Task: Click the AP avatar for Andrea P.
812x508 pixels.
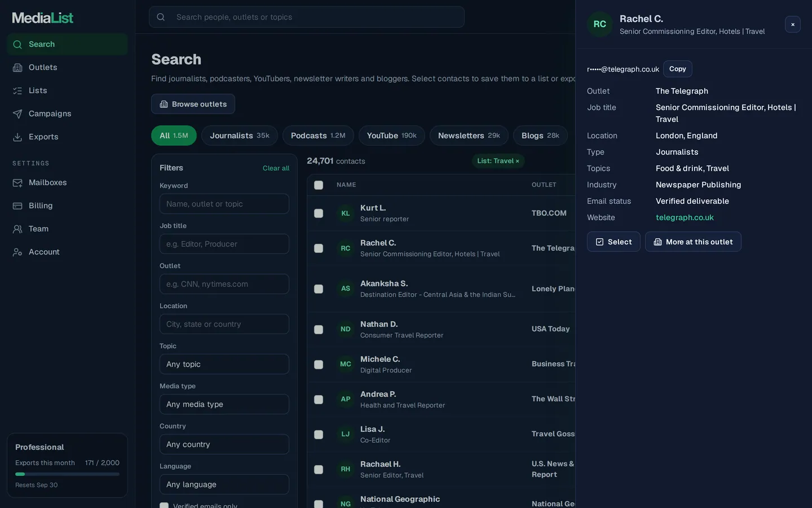Action: 346,399
